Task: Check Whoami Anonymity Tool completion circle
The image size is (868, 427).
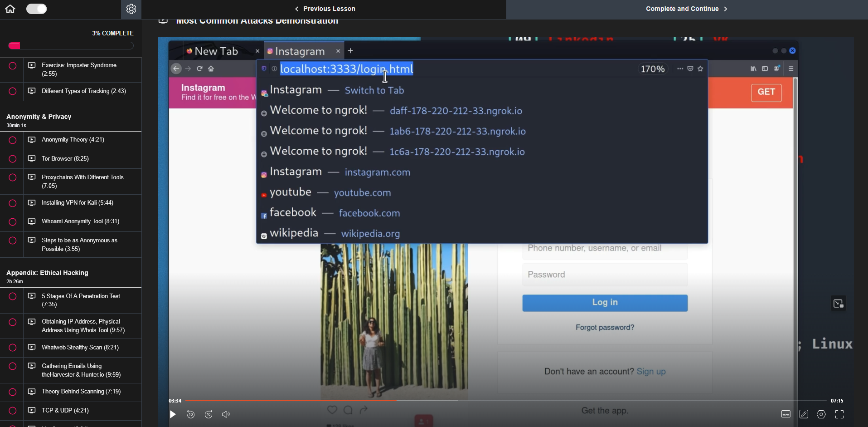Action: (13, 222)
